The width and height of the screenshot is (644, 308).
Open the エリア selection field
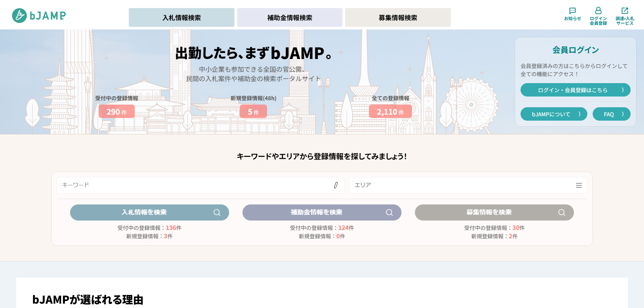(x=468, y=185)
